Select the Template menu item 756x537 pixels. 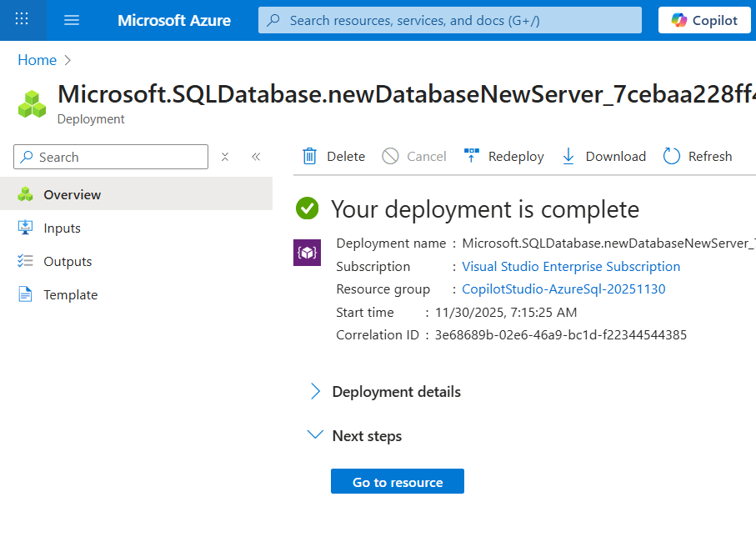(x=70, y=294)
